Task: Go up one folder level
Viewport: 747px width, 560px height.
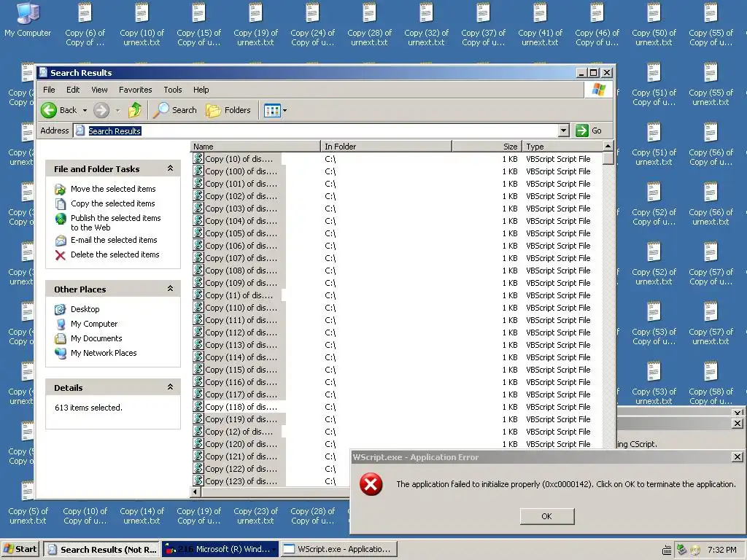Action: click(135, 110)
